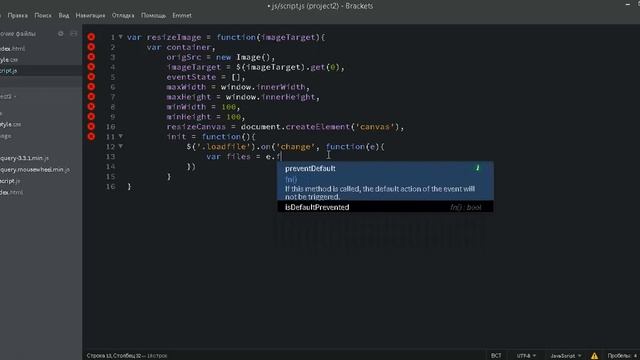
Task: Click the red error marker beside line 5
Action: 91,77
